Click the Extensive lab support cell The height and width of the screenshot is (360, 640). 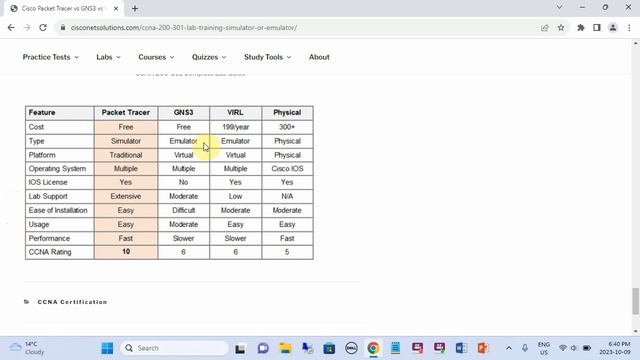(126, 196)
